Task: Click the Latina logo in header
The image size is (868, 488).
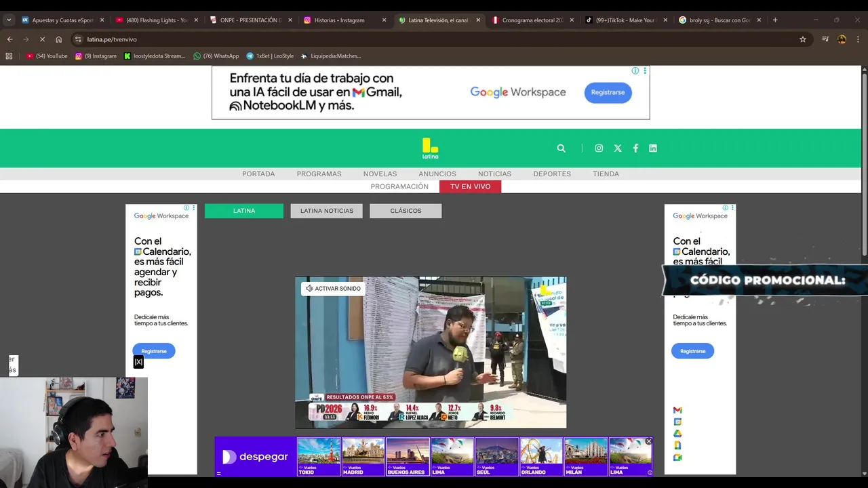Action: click(431, 148)
